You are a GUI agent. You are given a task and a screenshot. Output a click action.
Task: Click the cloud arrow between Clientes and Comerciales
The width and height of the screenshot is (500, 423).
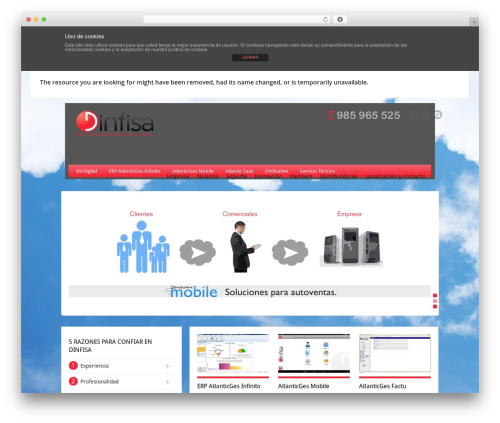tap(198, 252)
